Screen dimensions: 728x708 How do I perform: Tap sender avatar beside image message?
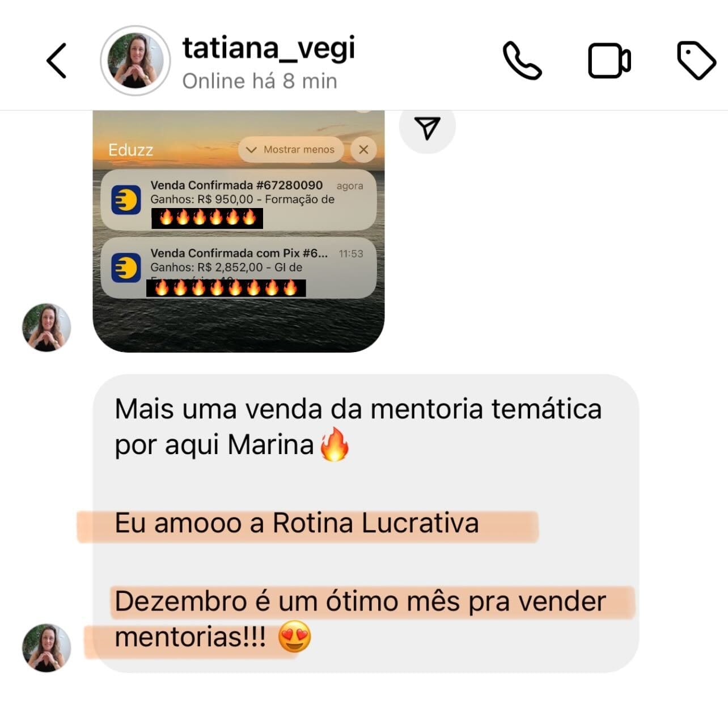point(46,328)
